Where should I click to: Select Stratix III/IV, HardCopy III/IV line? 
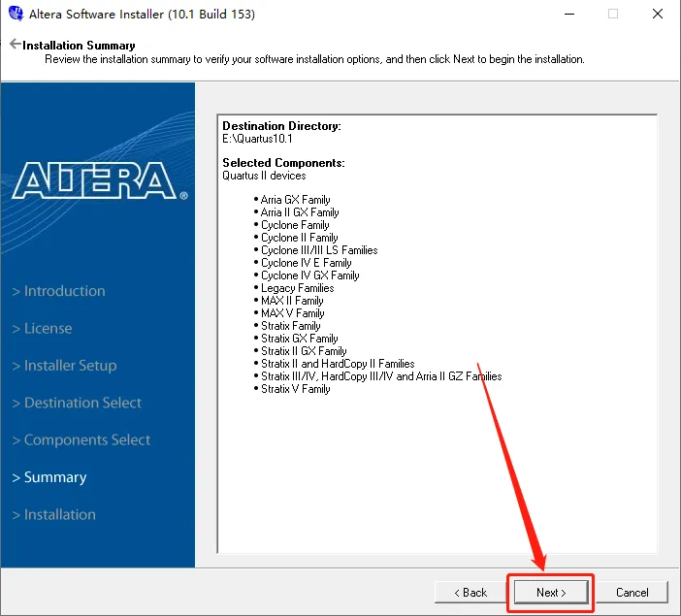point(381,376)
